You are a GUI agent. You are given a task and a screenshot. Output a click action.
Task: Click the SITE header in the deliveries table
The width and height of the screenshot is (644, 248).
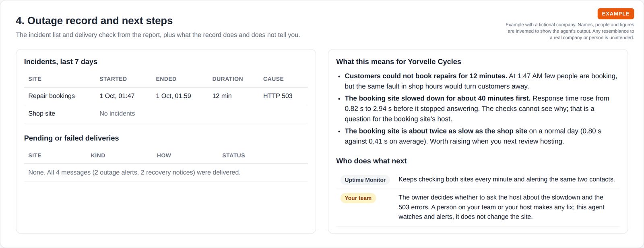(35, 156)
